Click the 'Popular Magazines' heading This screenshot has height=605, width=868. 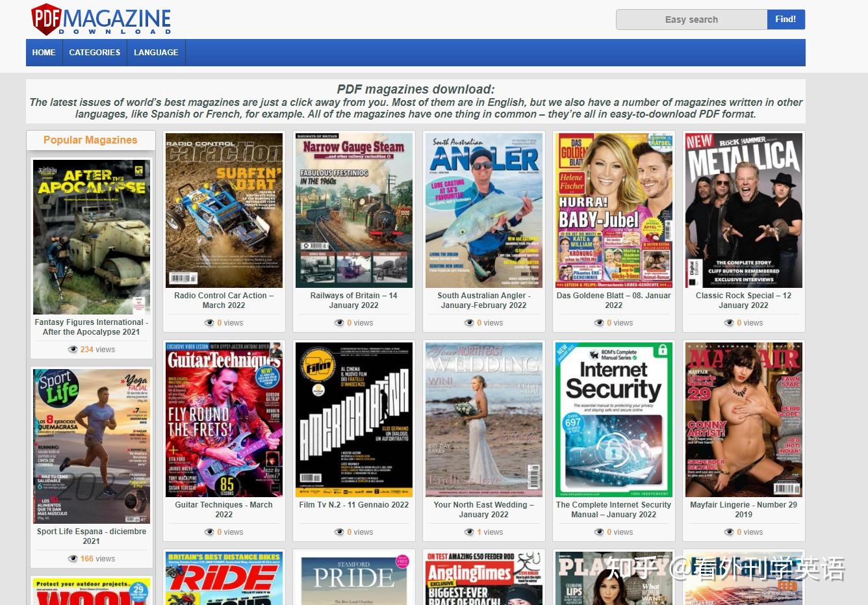[x=90, y=140]
